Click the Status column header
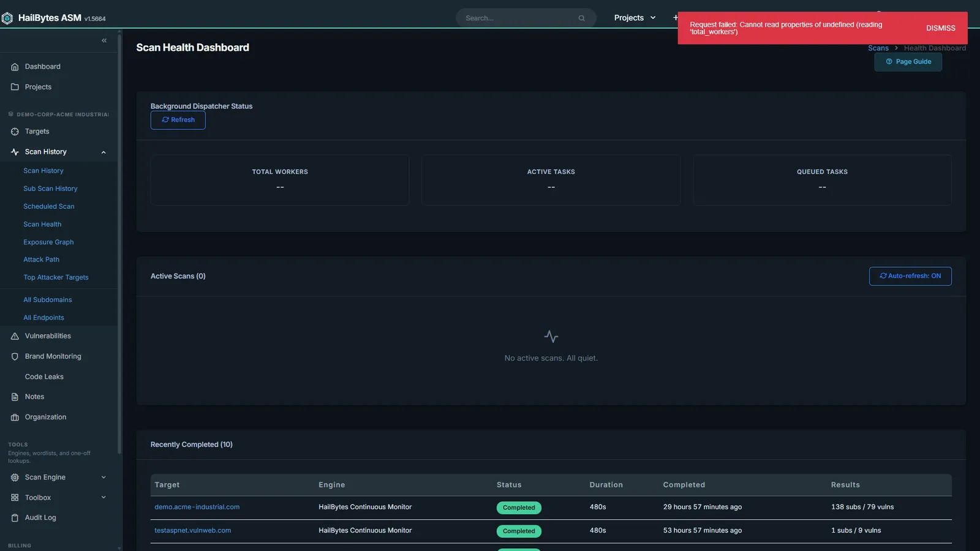980x551 pixels. click(x=509, y=485)
